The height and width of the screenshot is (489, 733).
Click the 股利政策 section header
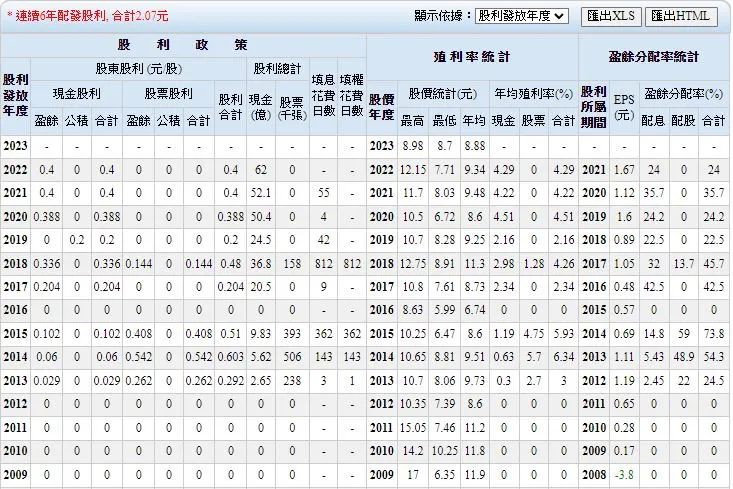pos(183,45)
